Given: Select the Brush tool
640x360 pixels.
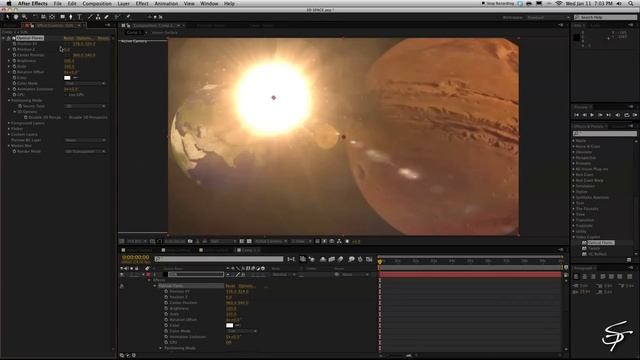Looking at the screenshot, I should tap(89, 17).
